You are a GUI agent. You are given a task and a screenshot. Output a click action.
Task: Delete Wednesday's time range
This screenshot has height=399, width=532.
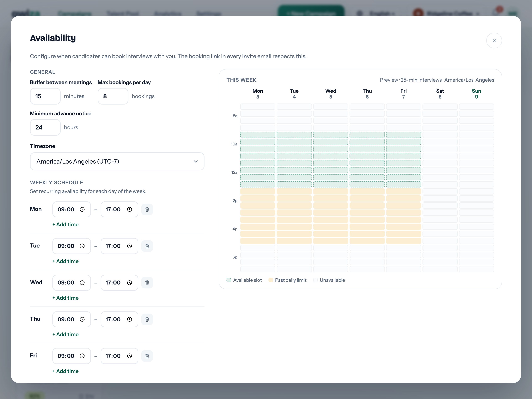pyautogui.click(x=147, y=283)
